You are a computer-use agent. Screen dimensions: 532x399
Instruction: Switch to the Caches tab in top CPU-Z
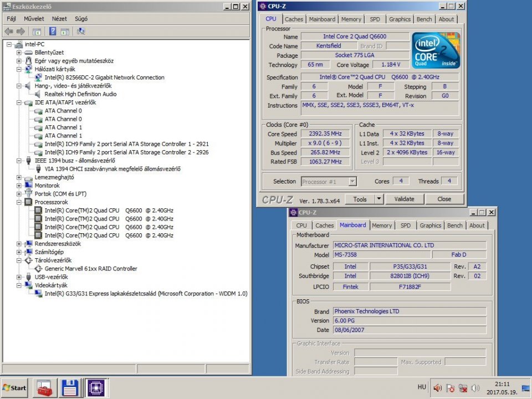(x=294, y=19)
